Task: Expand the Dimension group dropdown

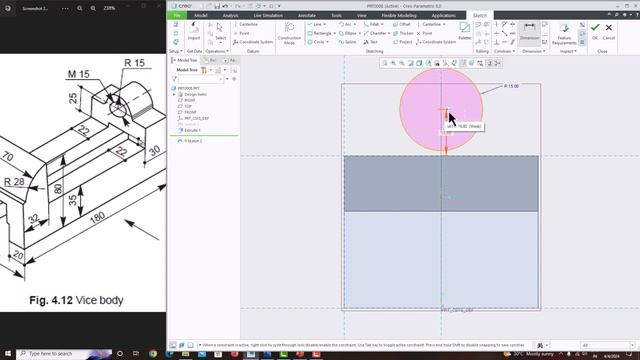Action: click(533, 51)
